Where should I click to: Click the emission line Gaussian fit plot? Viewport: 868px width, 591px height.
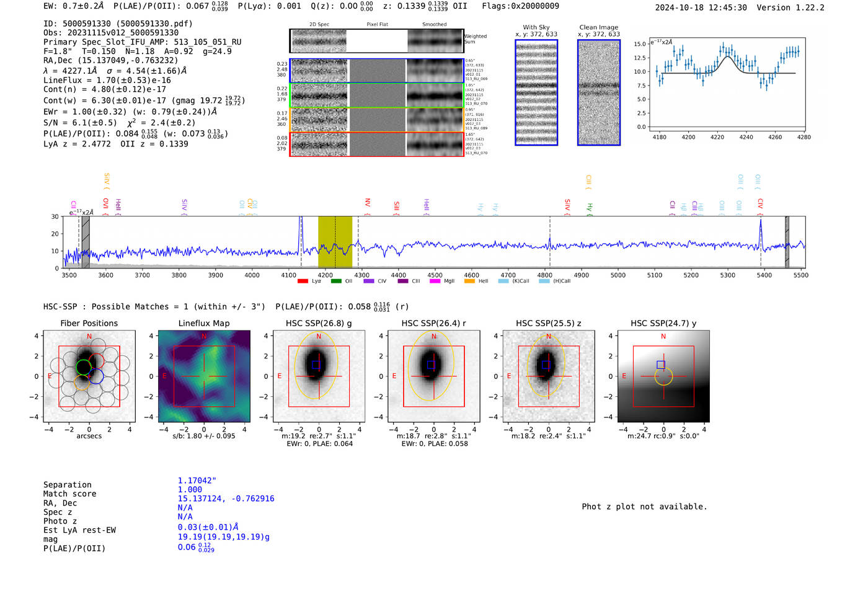[727, 84]
